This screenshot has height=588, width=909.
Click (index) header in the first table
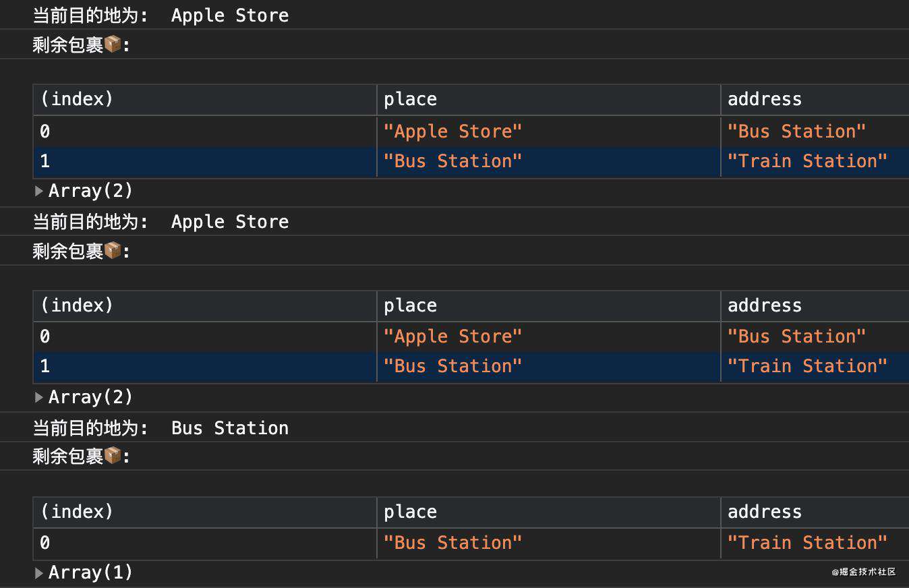point(205,99)
